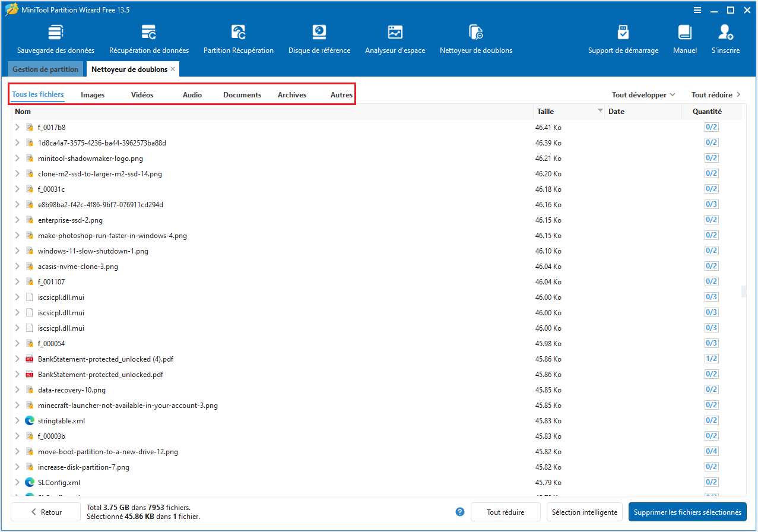Open the Analyseur d'espace tool
Screen dimensions: 758x532
(x=395, y=37)
